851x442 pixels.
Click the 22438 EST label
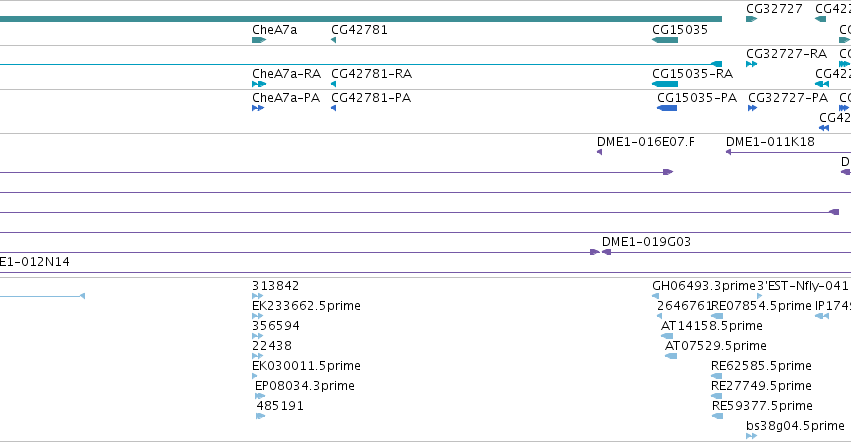point(272,346)
